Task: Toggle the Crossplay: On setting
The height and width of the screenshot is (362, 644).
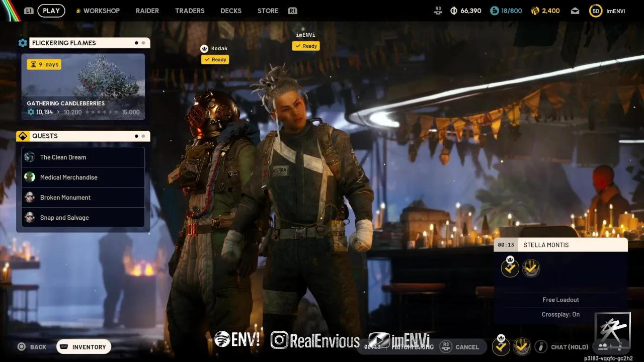Action: pyautogui.click(x=560, y=314)
